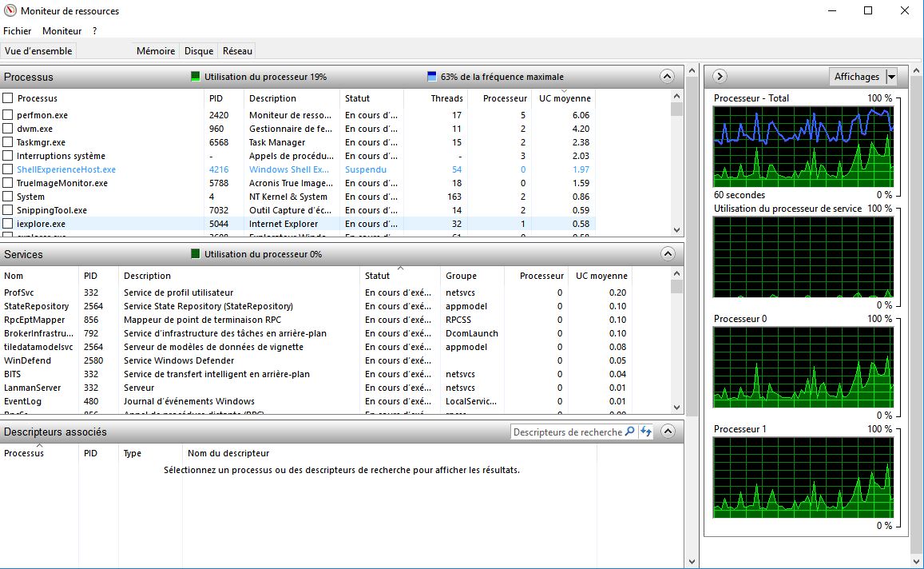Select the ProfSvc service row

tap(317, 292)
